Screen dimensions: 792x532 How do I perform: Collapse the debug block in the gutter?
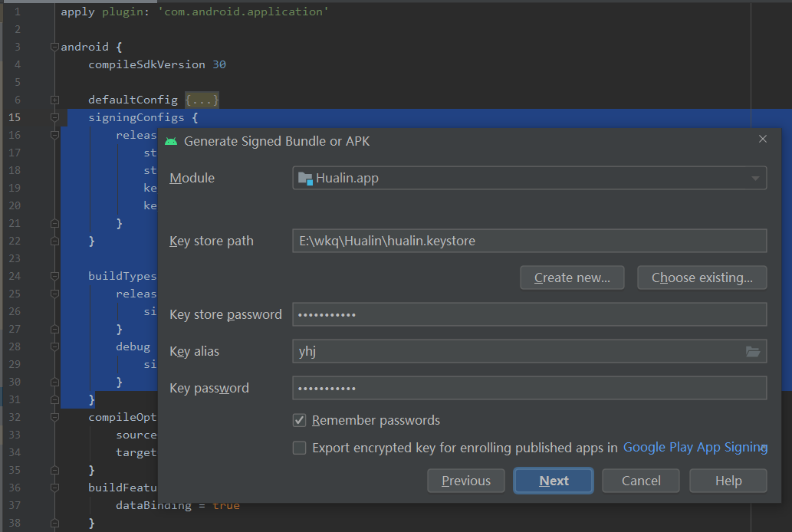pos(54,346)
